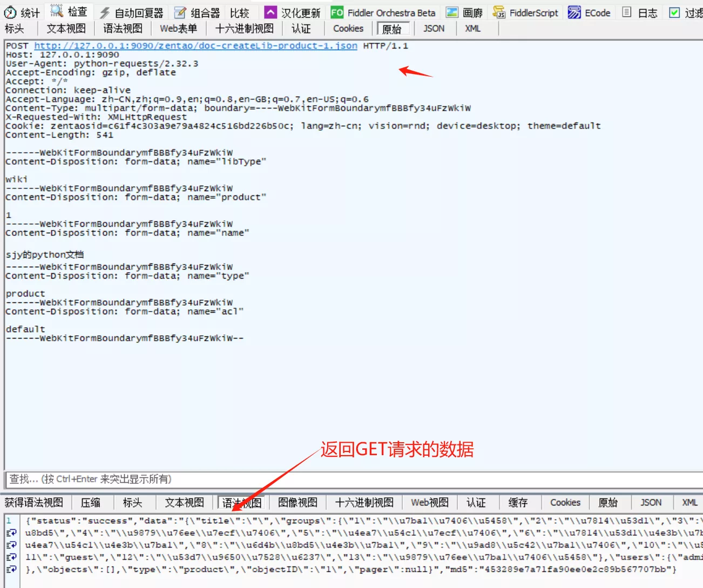This screenshot has width=703, height=588.
Task: Click the 'Accept-Encoding: gzip, deflate' line
Action: click(91, 72)
